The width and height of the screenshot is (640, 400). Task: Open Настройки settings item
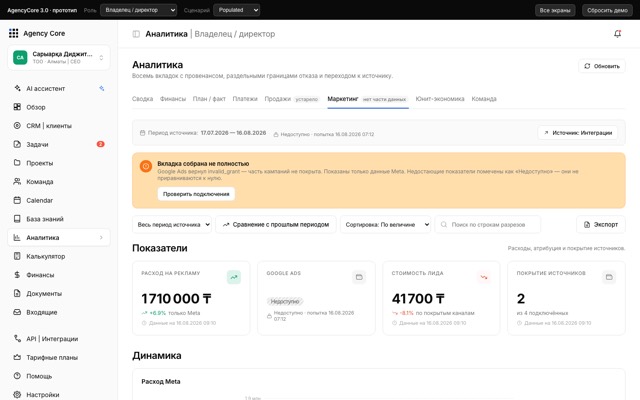pos(59,394)
